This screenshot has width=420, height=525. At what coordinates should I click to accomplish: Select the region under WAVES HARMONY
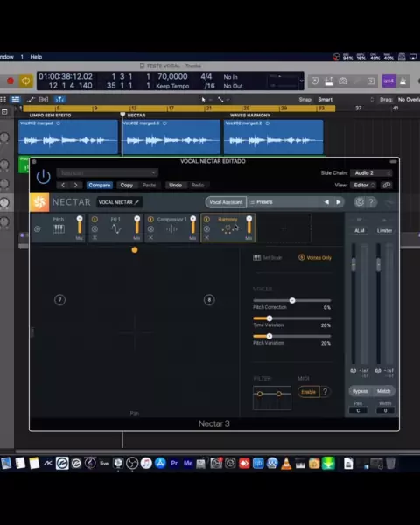(273, 136)
